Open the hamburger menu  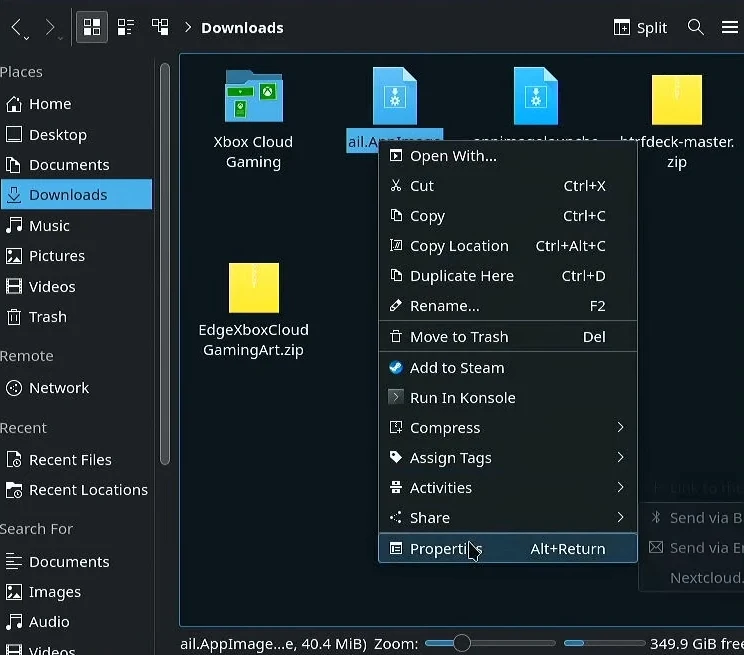pos(730,27)
